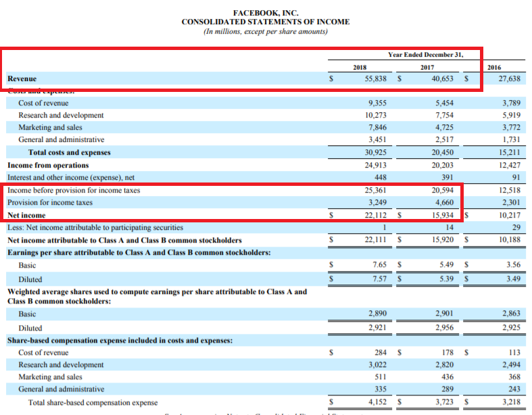532x415 pixels.
Task: Select the 335 share-based G&A value
Action: point(381,389)
